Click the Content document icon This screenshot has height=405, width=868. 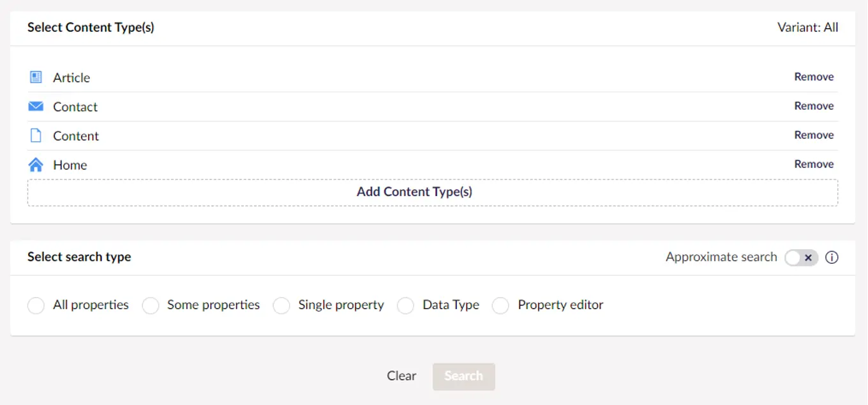tap(36, 135)
